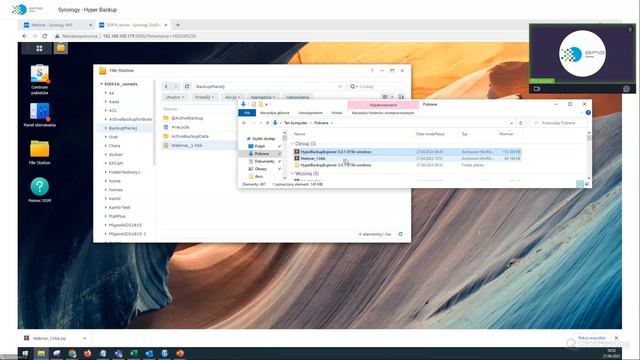Select Pulpit in Explorer quick access
Image resolution: width=640 pixels, height=360 pixels.
[x=260, y=146]
